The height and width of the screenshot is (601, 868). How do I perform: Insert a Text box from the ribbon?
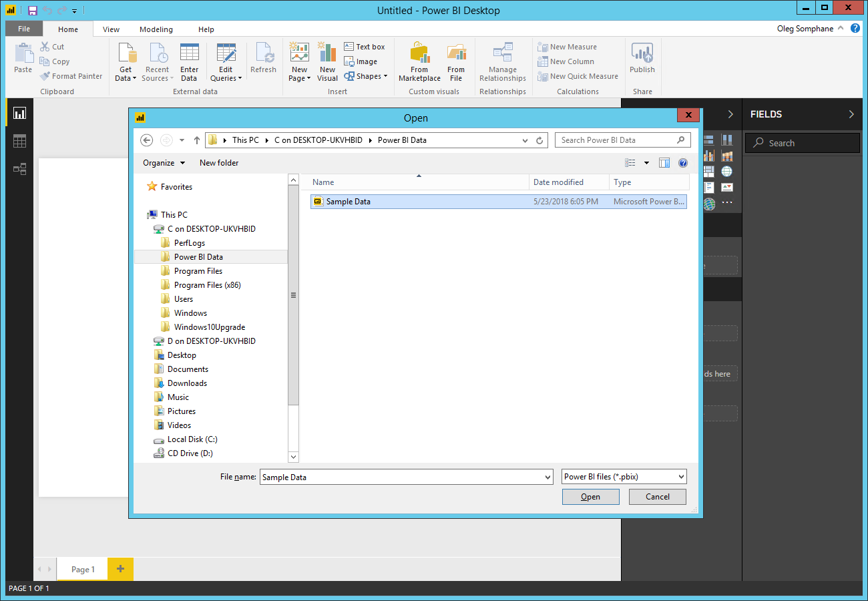[x=365, y=46]
